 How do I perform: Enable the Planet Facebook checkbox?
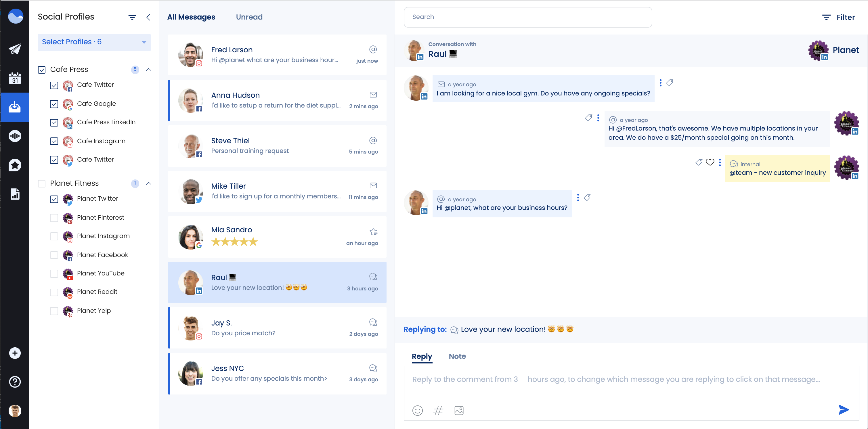click(54, 255)
